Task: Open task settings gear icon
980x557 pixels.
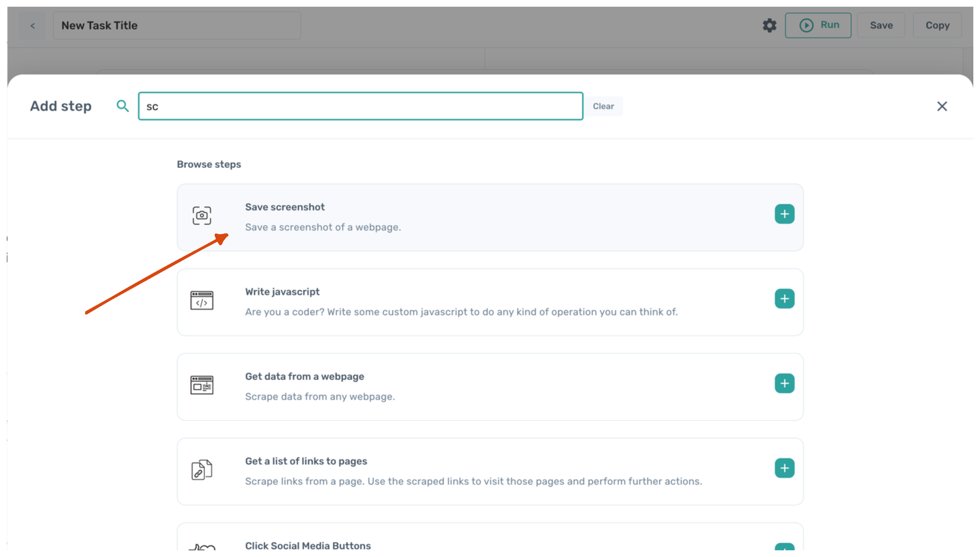Action: click(x=769, y=26)
